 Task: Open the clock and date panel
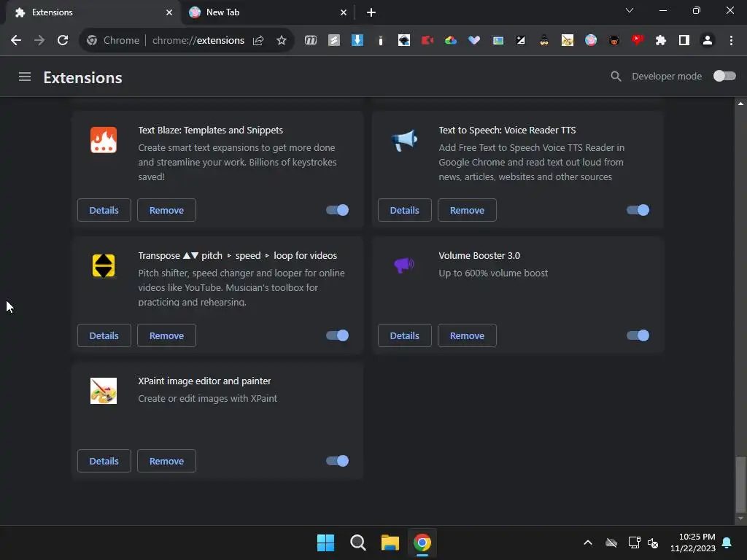(x=693, y=542)
